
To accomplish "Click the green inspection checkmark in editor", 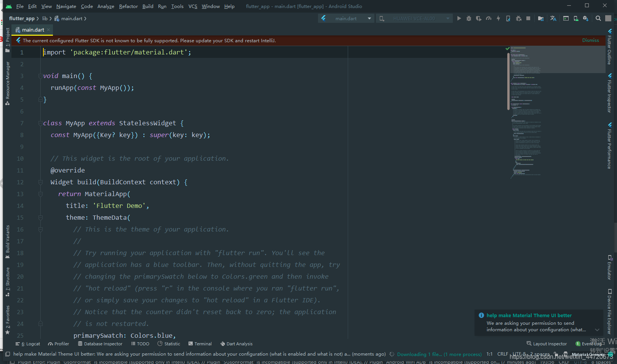I will (x=507, y=49).
